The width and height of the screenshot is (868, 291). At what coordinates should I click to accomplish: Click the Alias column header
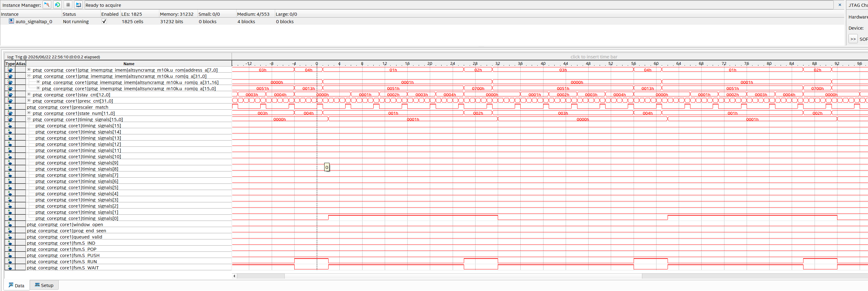coord(21,63)
